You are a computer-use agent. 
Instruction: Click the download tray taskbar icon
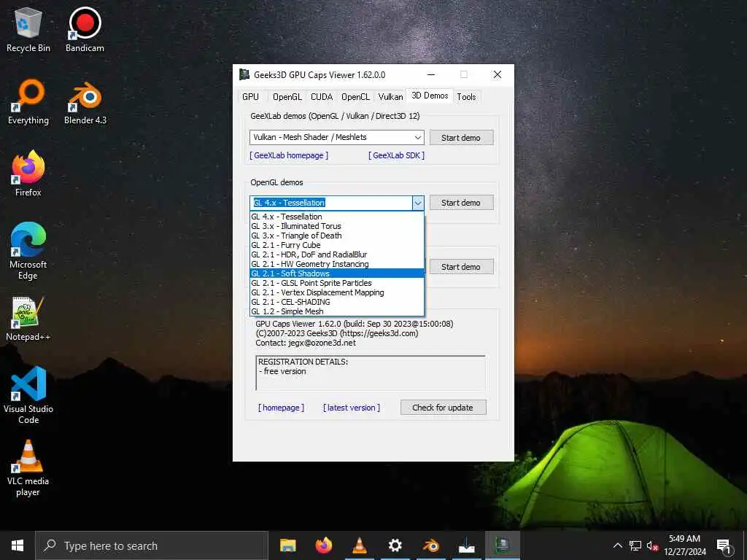pyautogui.click(x=466, y=545)
